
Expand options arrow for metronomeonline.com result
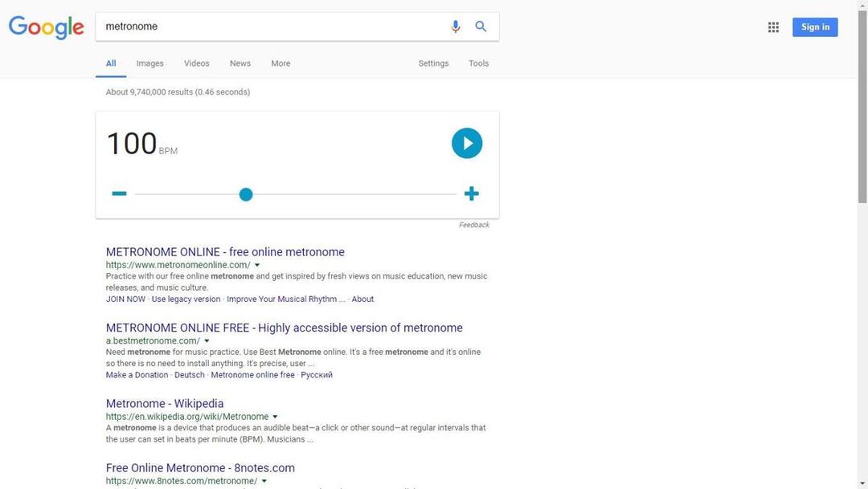(257, 265)
